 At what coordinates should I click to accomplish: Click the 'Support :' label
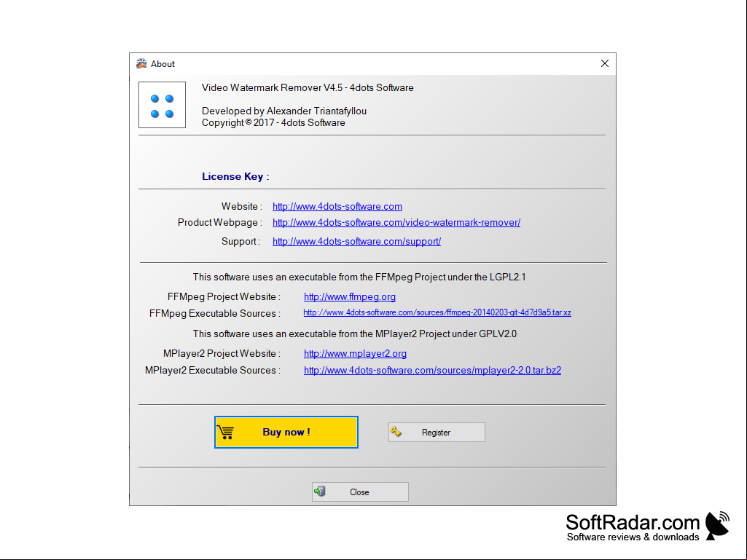point(240,242)
